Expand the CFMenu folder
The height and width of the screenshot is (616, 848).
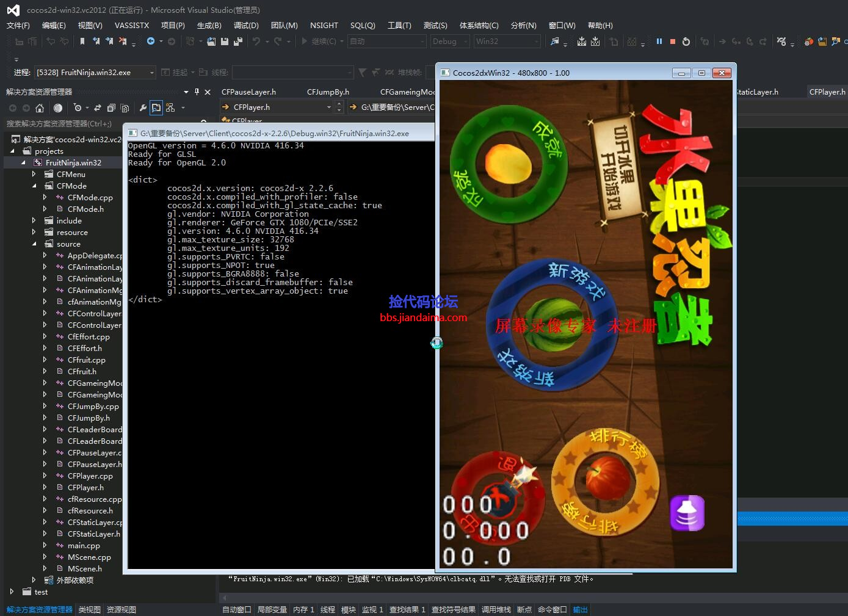coord(34,175)
